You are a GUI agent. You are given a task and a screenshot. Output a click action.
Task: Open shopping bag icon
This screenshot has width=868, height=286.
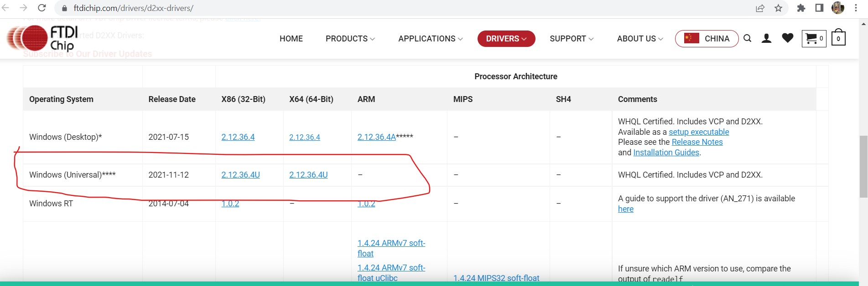(x=838, y=38)
